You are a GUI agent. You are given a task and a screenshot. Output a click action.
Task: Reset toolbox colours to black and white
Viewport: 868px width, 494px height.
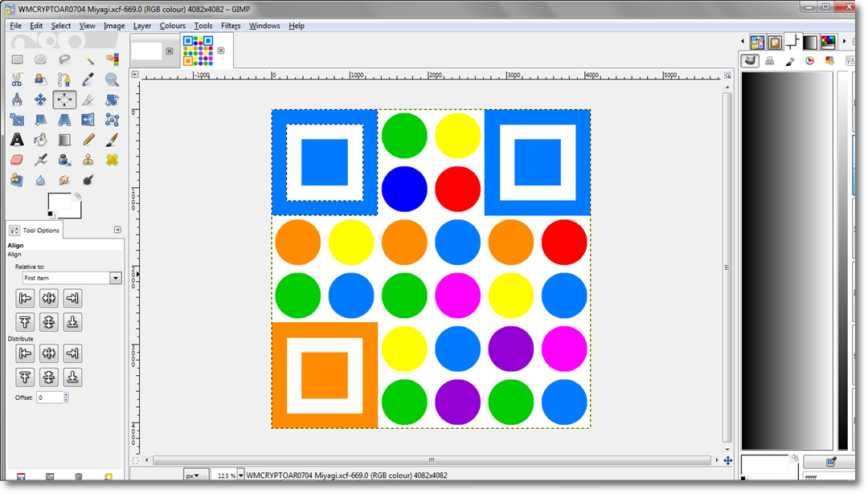[x=51, y=214]
